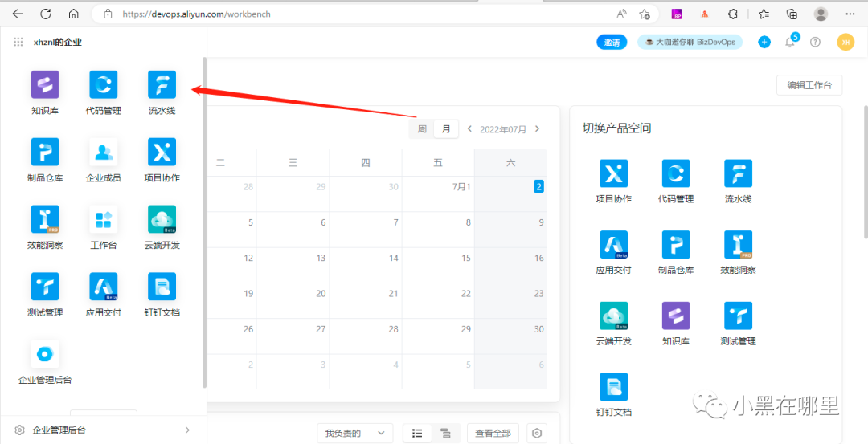Click the read aloud icon in address bar
This screenshot has height=444, width=868.
pyautogui.click(x=621, y=14)
